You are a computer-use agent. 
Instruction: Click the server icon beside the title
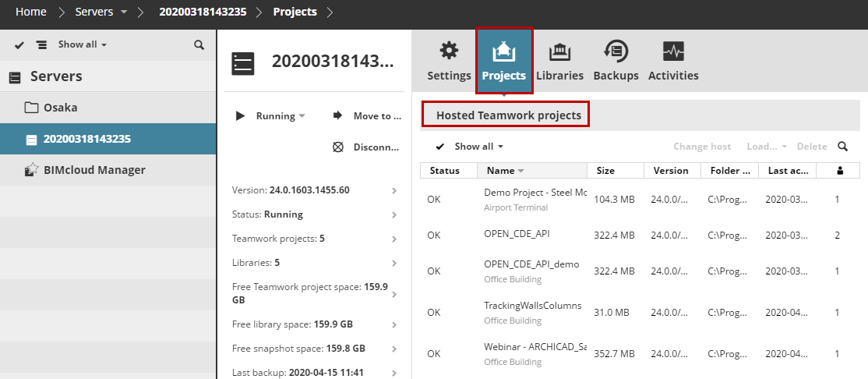(243, 64)
